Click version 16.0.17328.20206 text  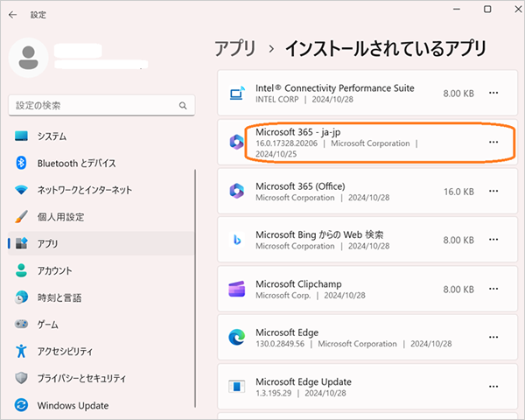click(287, 143)
